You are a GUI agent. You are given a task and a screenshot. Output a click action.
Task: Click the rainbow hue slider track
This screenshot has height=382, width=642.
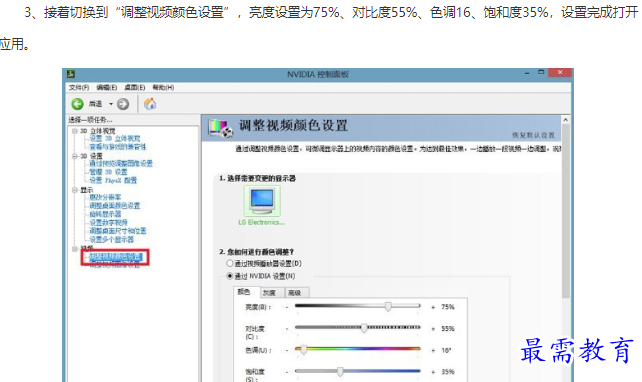coord(357,349)
